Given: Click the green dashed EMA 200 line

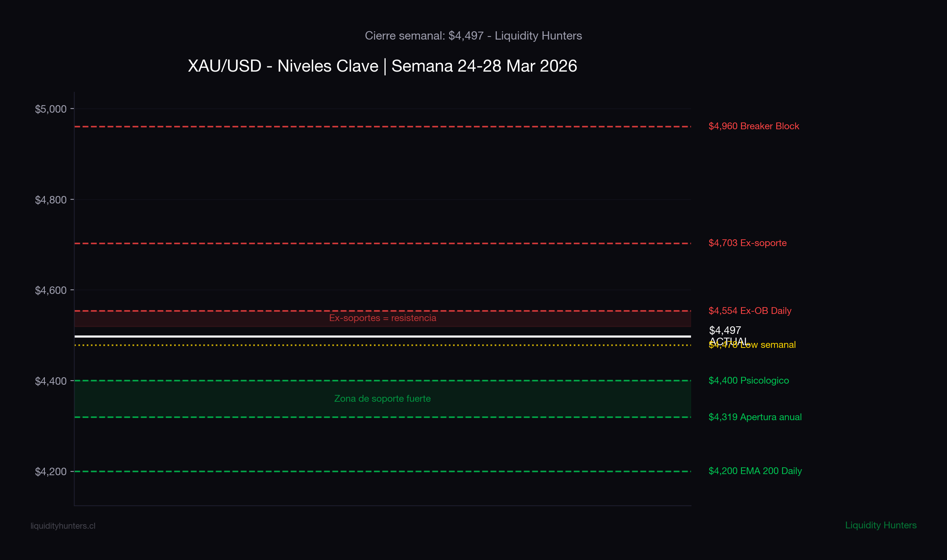Looking at the screenshot, I should (377, 471).
